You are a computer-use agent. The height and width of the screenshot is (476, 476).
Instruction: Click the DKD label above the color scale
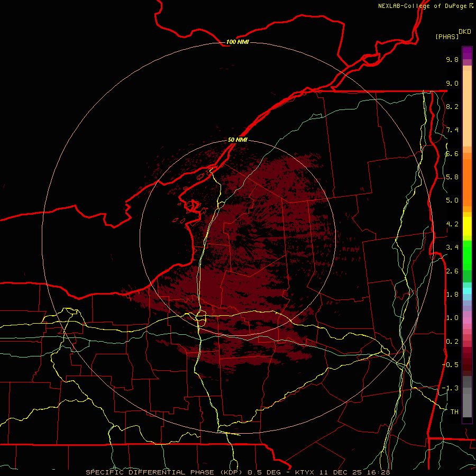point(465,32)
